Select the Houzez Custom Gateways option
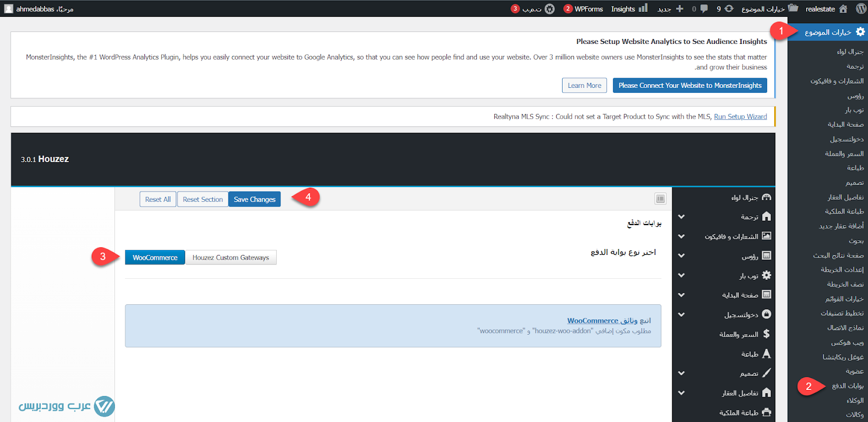 click(x=231, y=258)
